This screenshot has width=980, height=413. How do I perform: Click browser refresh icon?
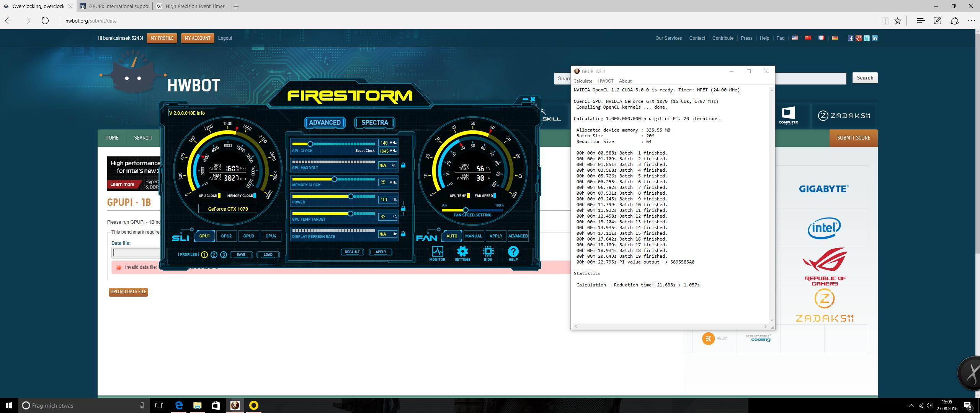pos(45,21)
